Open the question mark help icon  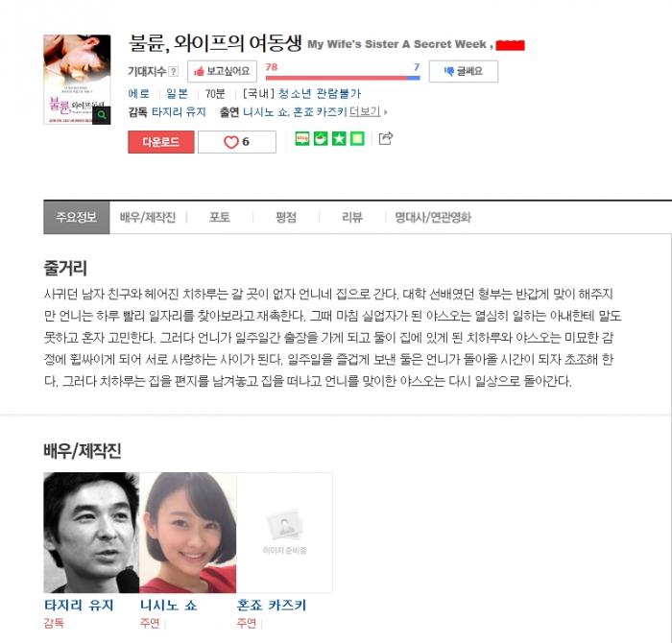(x=173, y=72)
